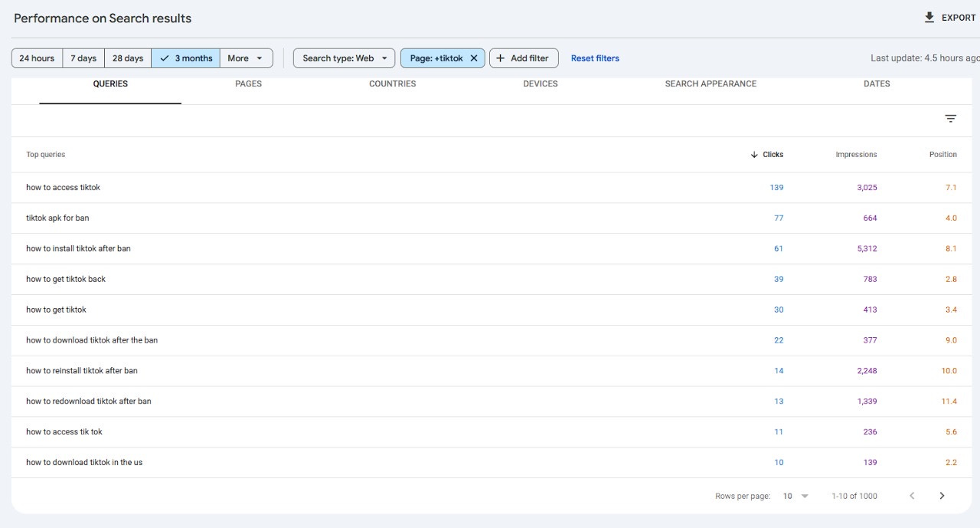Click the Export download icon
980x528 pixels.
pos(929,18)
